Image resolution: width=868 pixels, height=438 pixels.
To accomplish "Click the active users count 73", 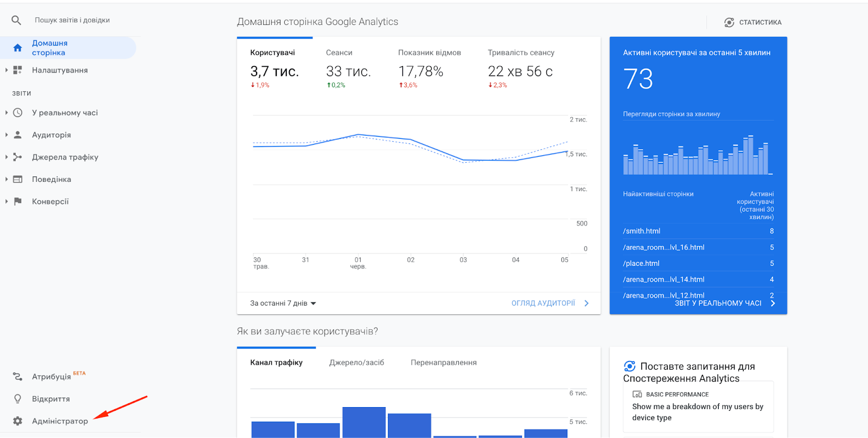I will click(638, 79).
